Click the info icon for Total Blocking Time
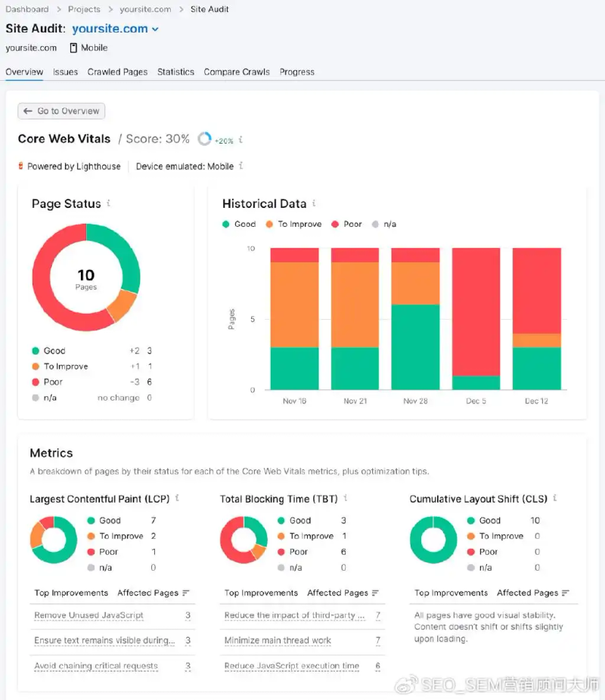This screenshot has height=700, width=605. pyautogui.click(x=346, y=498)
